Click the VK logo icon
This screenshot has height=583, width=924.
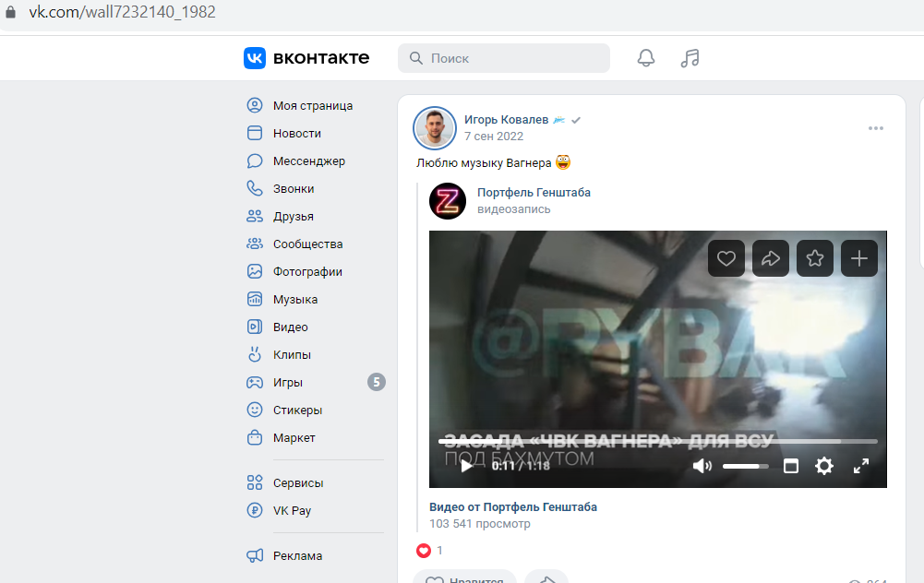[x=255, y=58]
